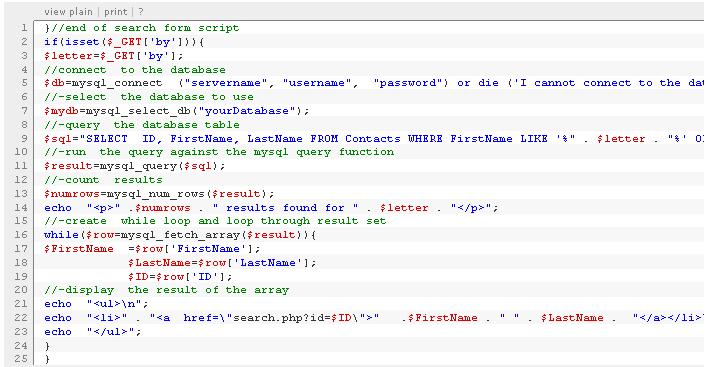710x367 pixels.
Task: Click line number 22 in gutter
Action: [x=21, y=318]
